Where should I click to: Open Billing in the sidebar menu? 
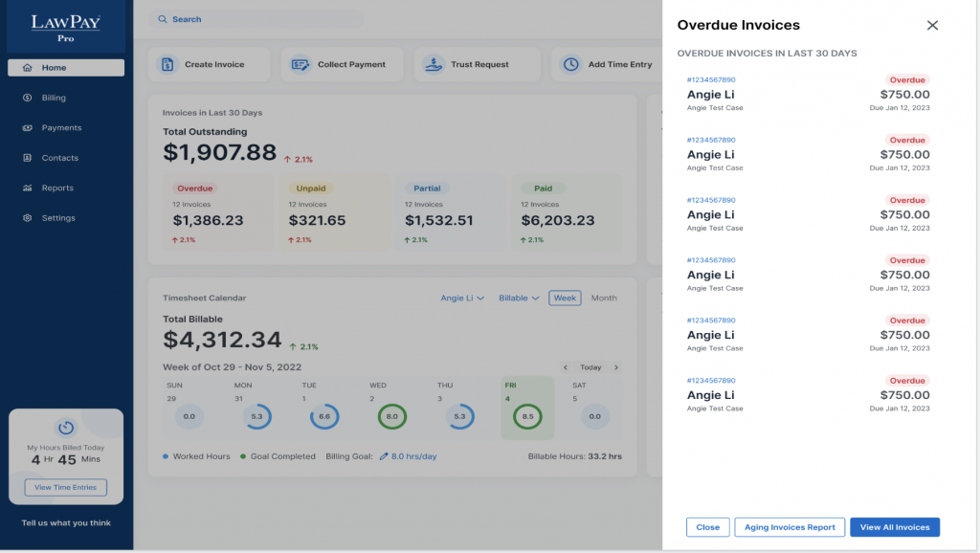pos(54,98)
